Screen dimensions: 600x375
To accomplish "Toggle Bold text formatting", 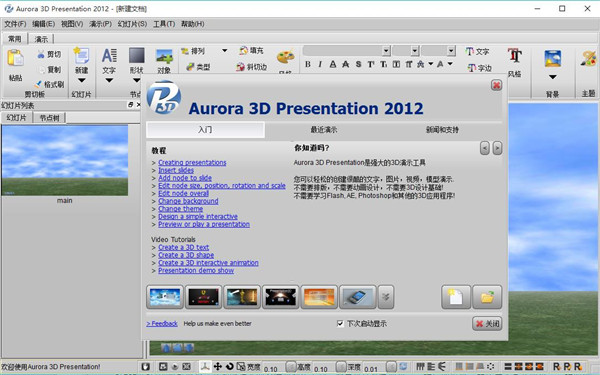I will point(308,64).
